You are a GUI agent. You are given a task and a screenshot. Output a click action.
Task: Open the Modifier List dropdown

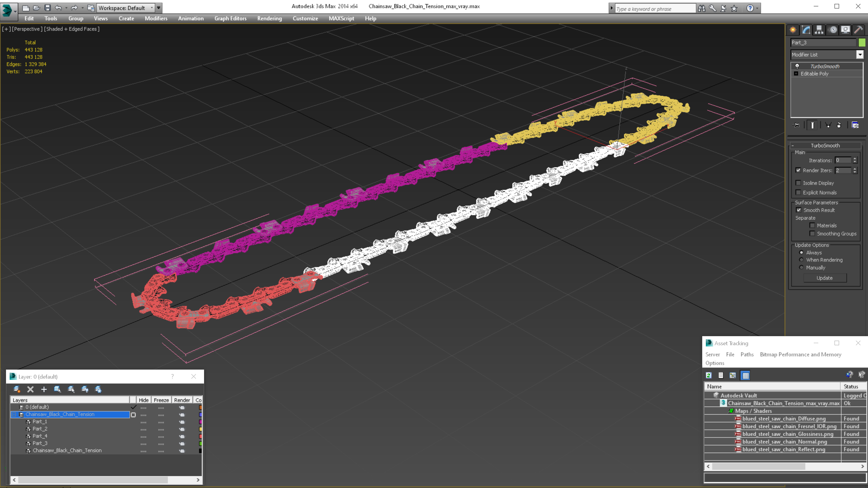coord(860,55)
